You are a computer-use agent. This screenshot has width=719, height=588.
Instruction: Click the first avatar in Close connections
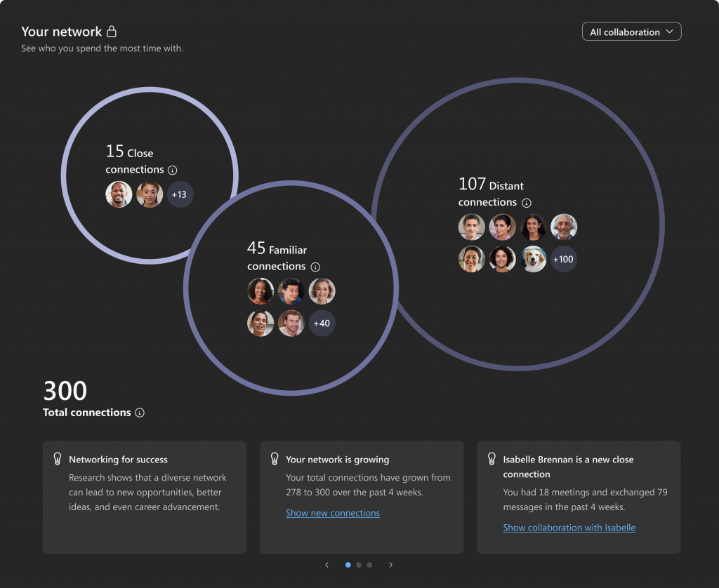(x=119, y=194)
